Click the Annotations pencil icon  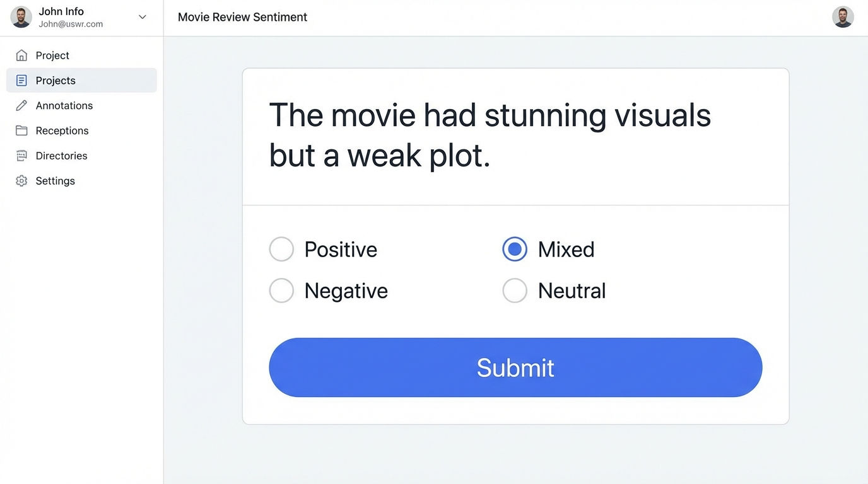tap(21, 106)
